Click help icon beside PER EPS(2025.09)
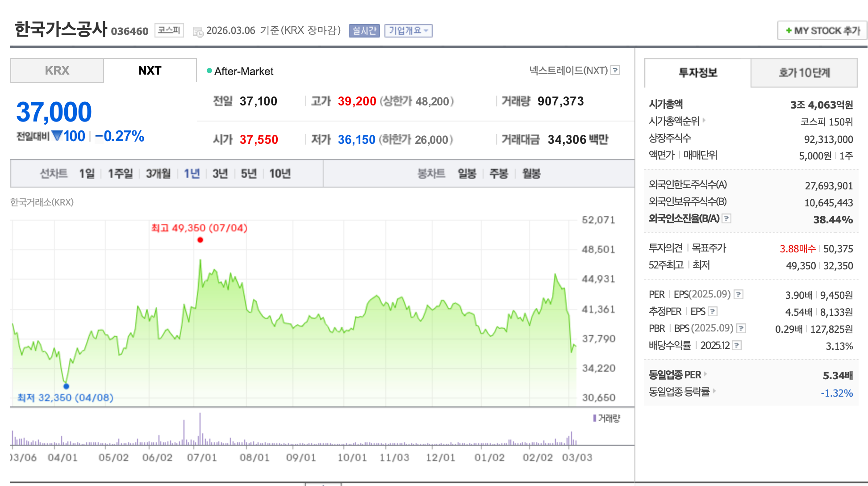The height and width of the screenshot is (486, 868). (x=739, y=294)
